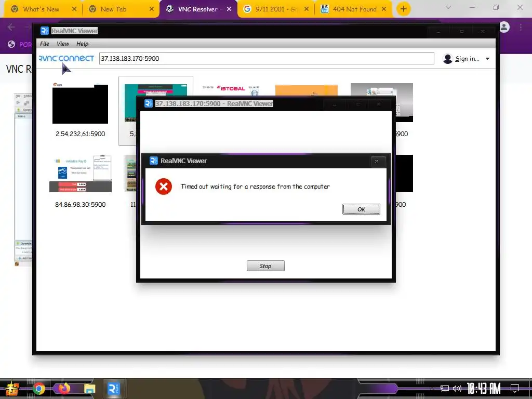Switch to the New Tab browser tab
The height and width of the screenshot is (399, 532).
click(113, 9)
